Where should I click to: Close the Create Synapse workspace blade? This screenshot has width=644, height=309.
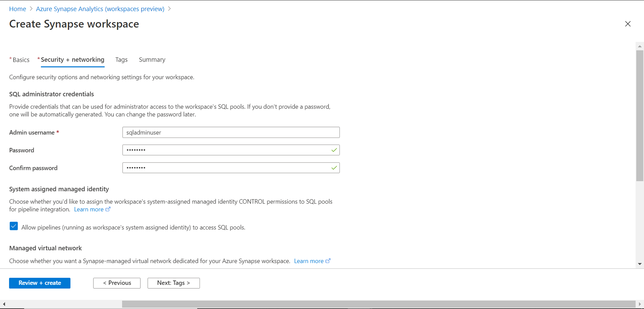(628, 24)
